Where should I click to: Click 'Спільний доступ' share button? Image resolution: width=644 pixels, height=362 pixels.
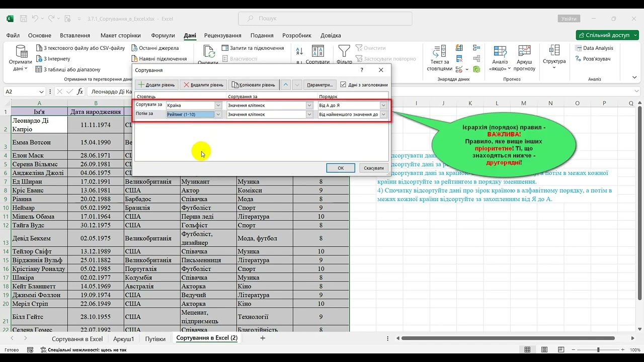pyautogui.click(x=606, y=35)
